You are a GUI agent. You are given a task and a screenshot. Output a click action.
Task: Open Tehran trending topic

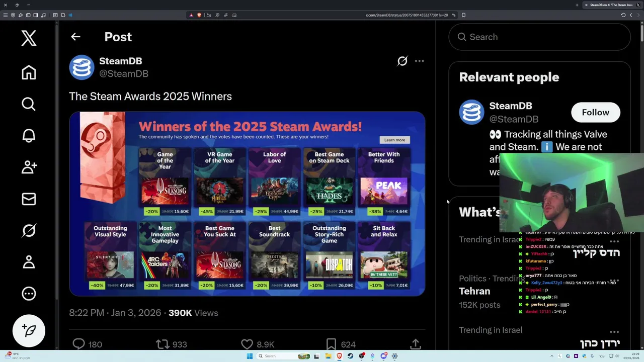[474, 291]
